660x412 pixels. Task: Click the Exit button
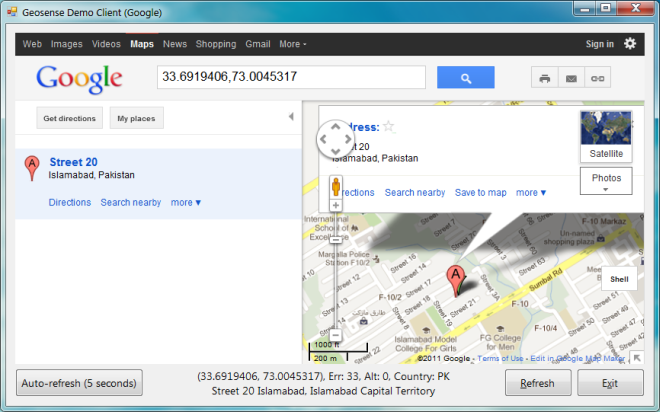[610, 383]
